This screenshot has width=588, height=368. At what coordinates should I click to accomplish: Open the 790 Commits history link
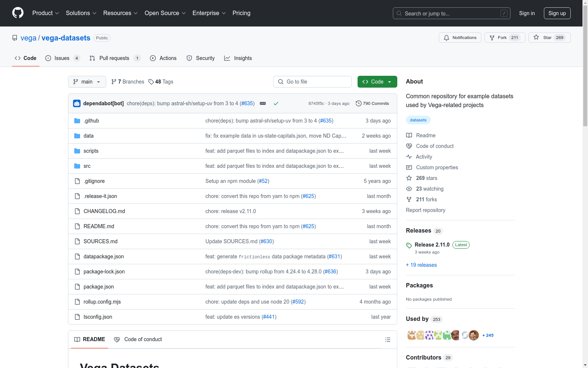pos(372,103)
